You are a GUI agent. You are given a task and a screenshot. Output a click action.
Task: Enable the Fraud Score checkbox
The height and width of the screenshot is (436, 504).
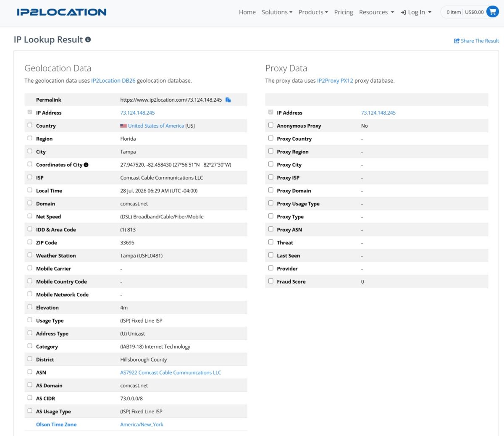pos(270,281)
